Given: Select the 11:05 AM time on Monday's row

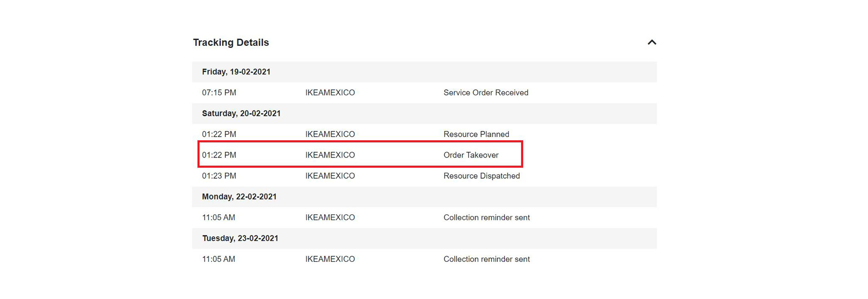Looking at the screenshot, I should [x=218, y=217].
